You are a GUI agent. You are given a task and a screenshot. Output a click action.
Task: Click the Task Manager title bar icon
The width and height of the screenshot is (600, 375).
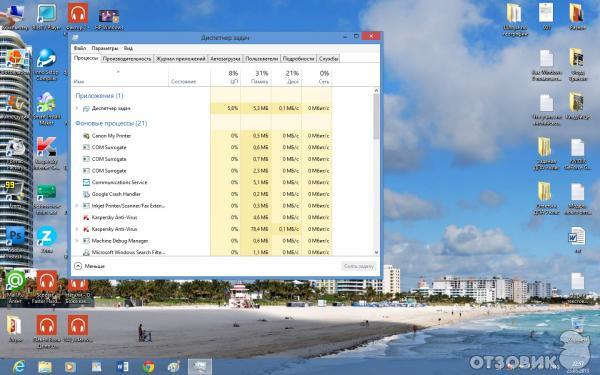coord(75,38)
